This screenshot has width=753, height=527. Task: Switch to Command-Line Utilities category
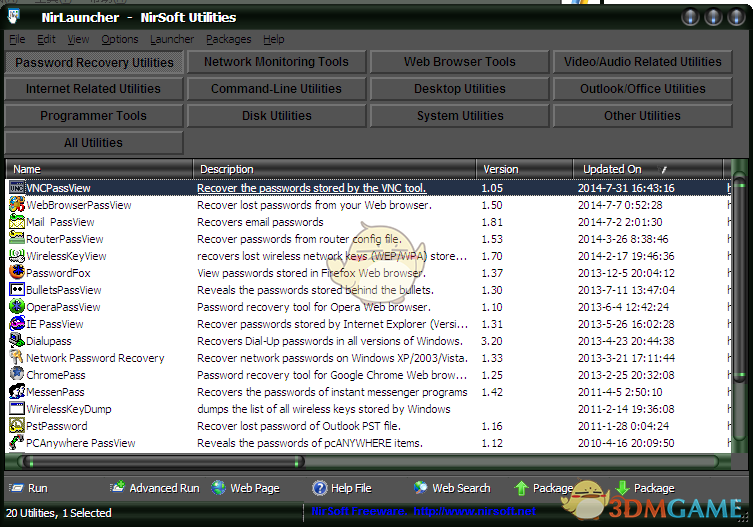277,89
